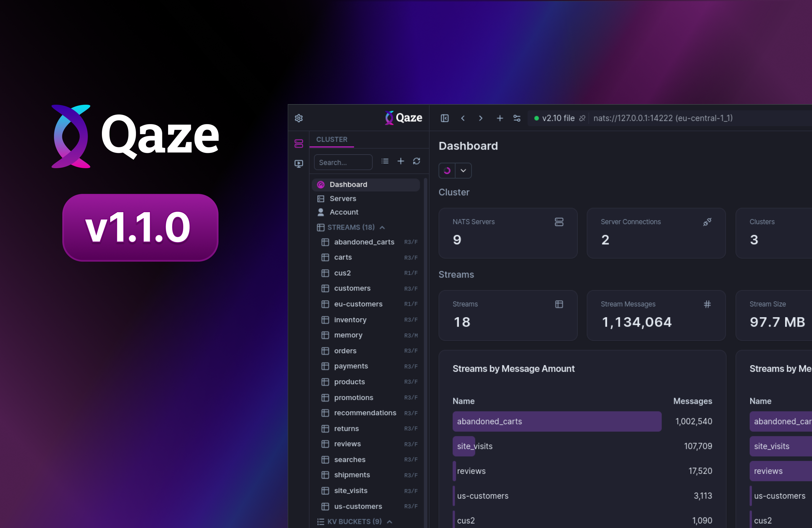Navigate back using the left arrow icon

point(463,118)
